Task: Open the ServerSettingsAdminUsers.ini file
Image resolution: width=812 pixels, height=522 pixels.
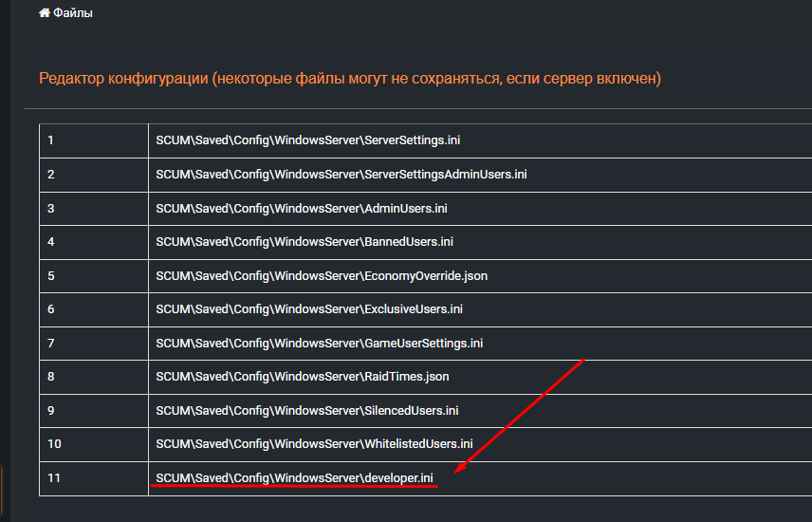Action: click(341, 175)
